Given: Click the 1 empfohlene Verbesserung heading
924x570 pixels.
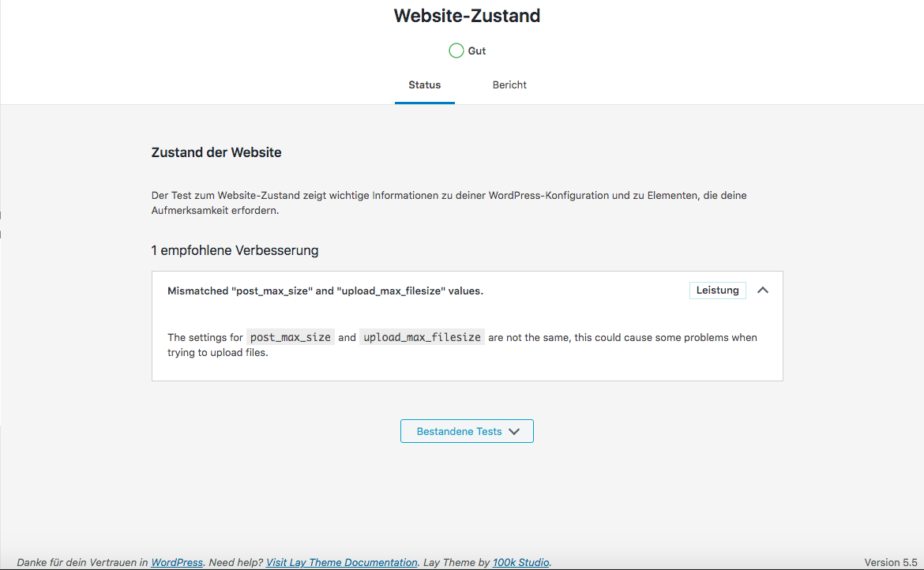Looking at the screenshot, I should click(235, 250).
